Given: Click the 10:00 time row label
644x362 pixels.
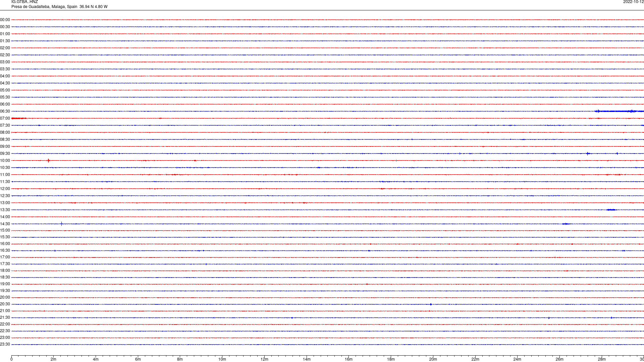Looking at the screenshot, I should point(5,161).
